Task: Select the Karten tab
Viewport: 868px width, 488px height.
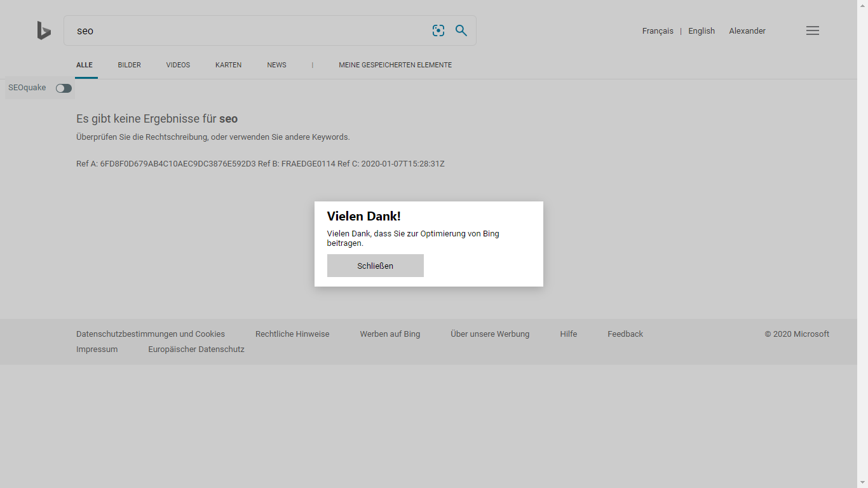Action: pos(228,65)
